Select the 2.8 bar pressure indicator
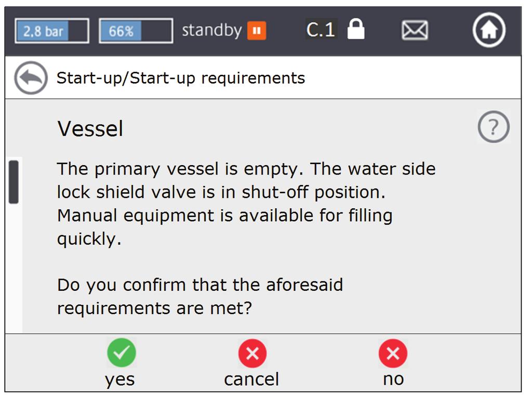This screenshot has width=532, height=402. [x=52, y=31]
